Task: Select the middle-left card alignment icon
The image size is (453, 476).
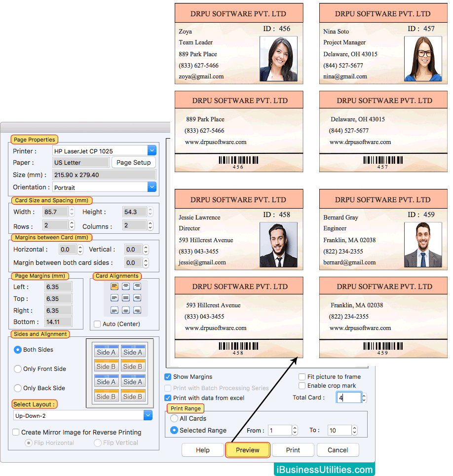Action: tap(114, 298)
